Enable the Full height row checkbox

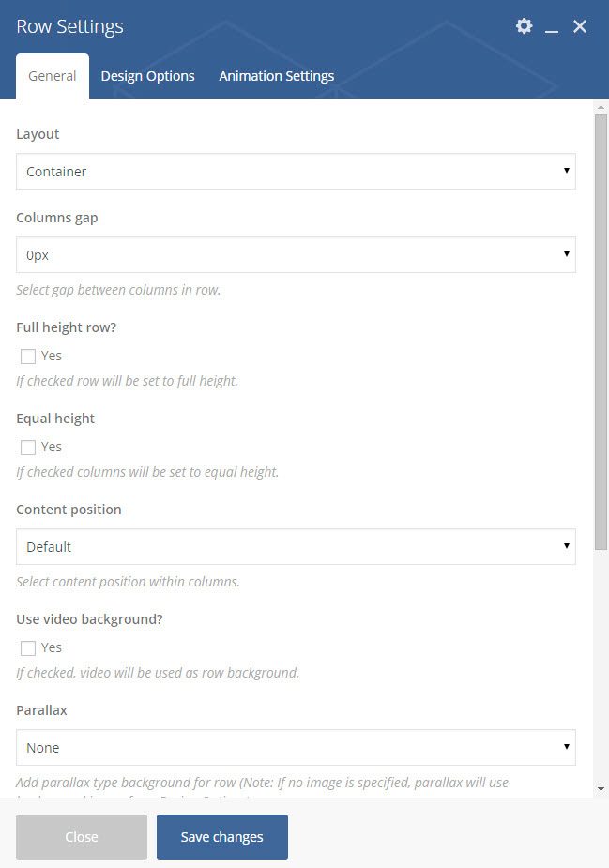click(x=28, y=357)
